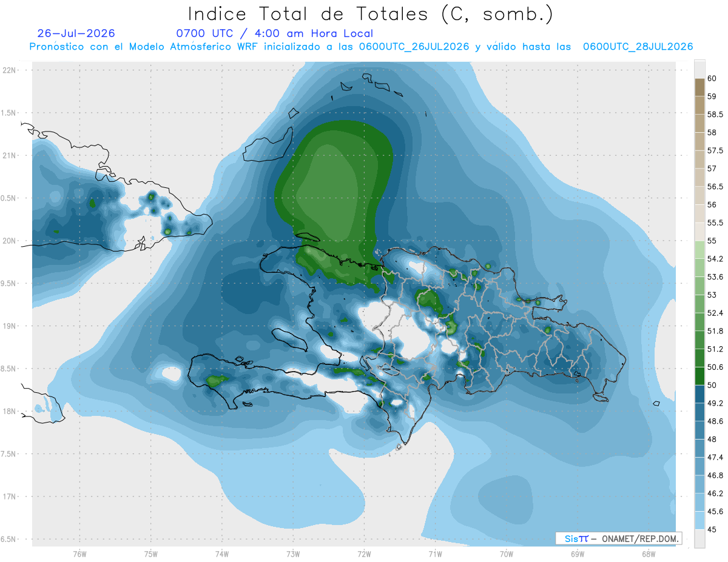
Task: Click the colorbar label "55.5"
Action: (715, 222)
